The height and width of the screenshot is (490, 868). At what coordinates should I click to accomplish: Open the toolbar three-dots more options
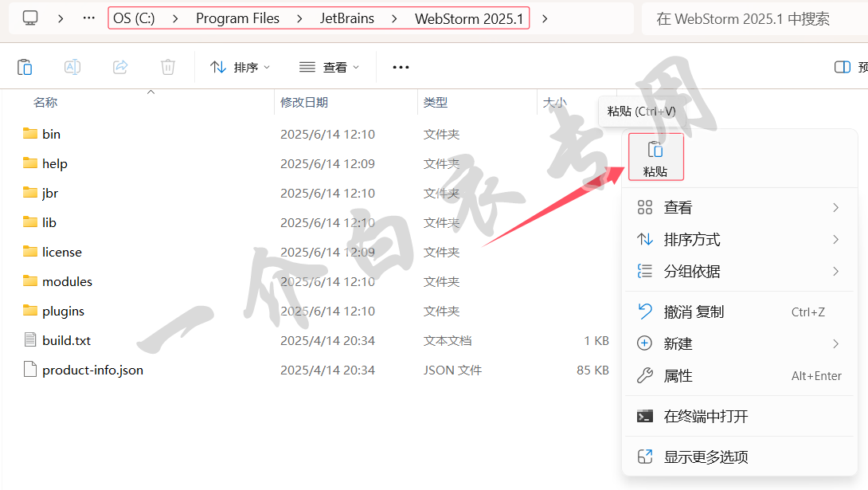[x=401, y=67]
